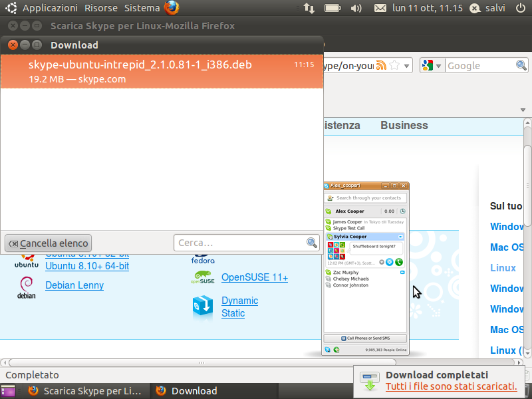Click Tutti i file sono stati scaricati link

452,386
